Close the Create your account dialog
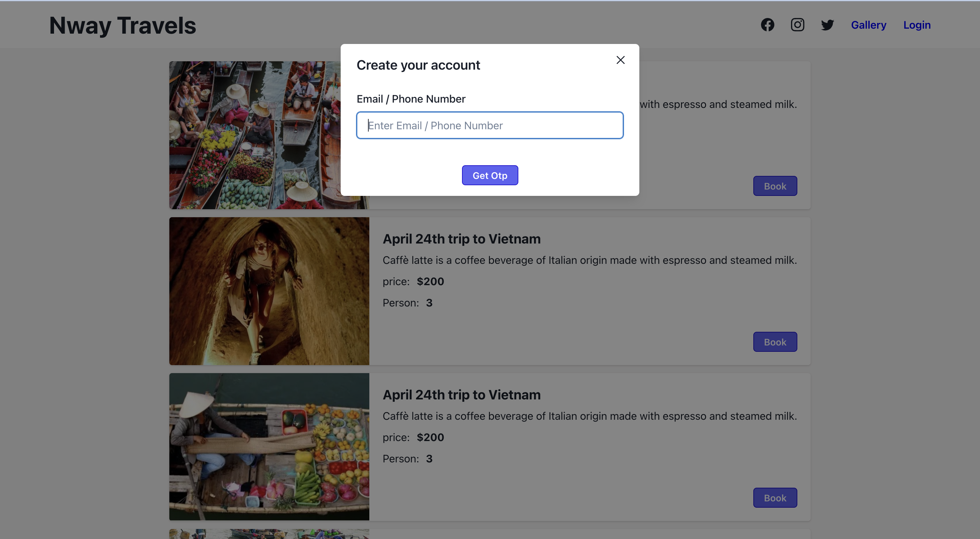980x539 pixels. [620, 60]
